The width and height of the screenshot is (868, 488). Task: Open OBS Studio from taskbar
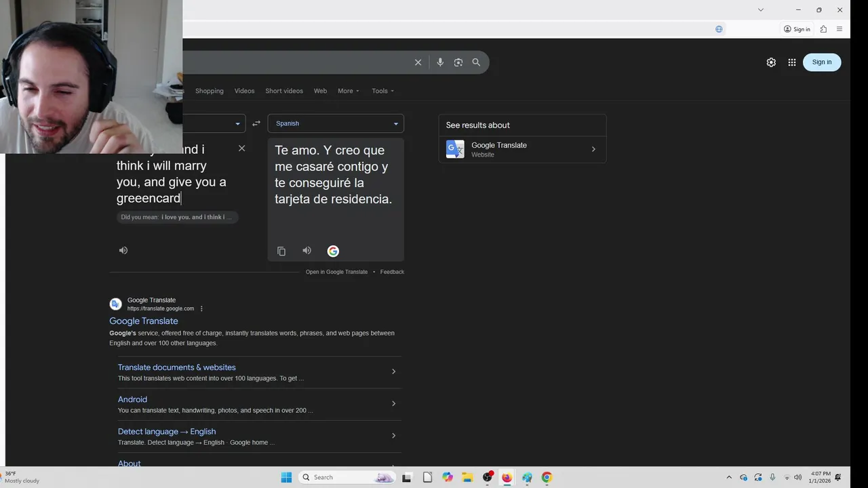click(x=487, y=477)
